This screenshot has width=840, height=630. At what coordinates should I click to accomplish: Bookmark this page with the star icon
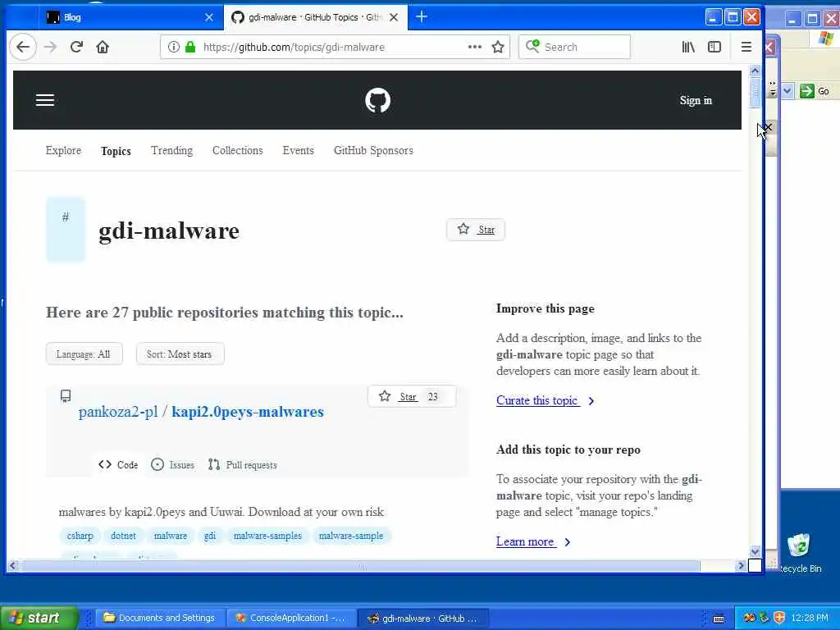[x=498, y=47]
